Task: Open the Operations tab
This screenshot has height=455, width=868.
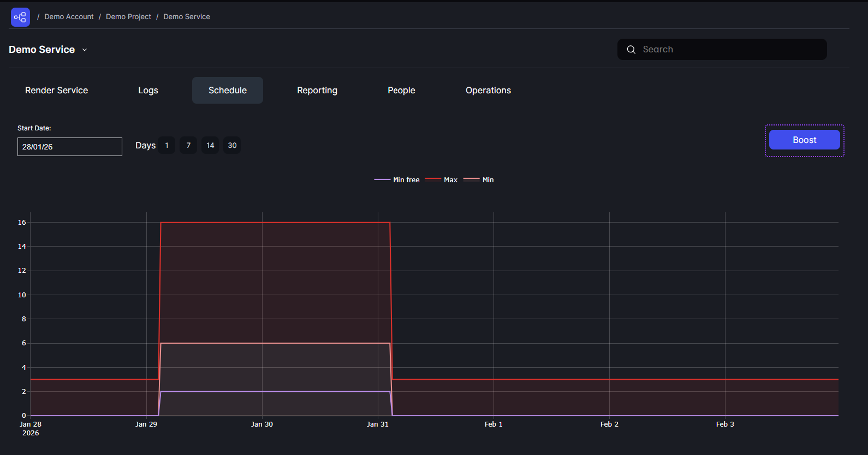Action: pos(488,91)
